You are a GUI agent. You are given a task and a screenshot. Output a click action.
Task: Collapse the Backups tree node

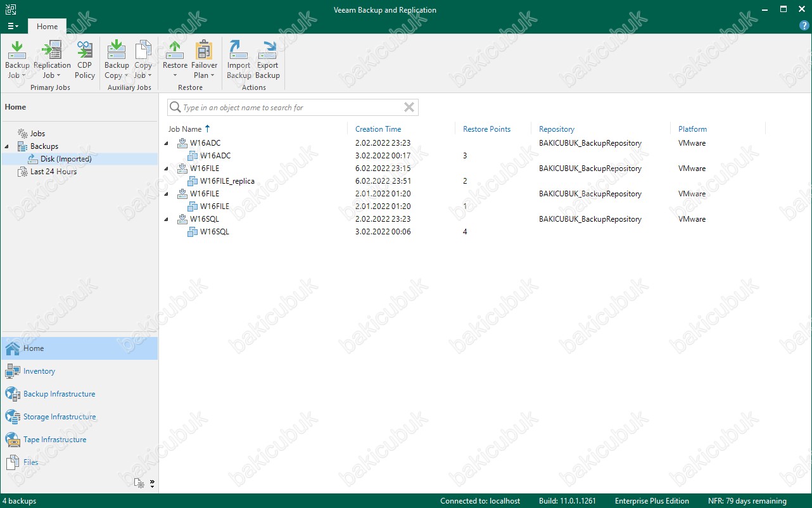(x=7, y=146)
